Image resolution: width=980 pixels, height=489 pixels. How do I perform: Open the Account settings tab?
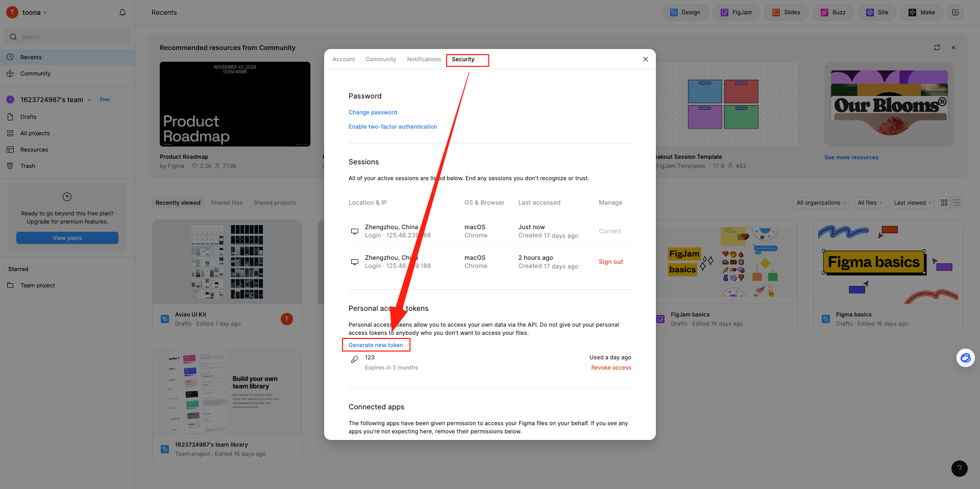344,59
